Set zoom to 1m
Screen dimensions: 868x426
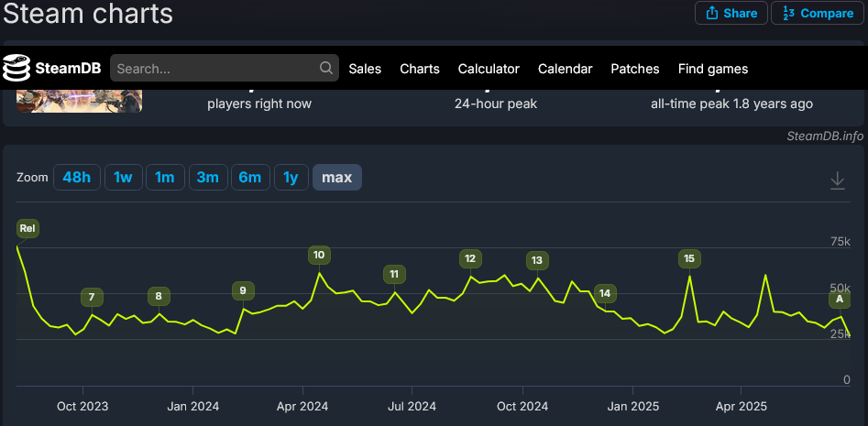[165, 178]
